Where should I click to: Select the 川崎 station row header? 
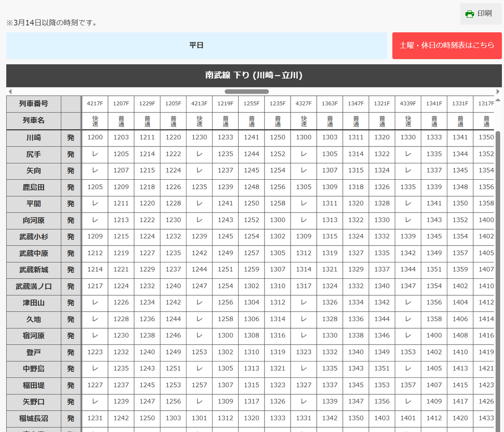coord(33,138)
